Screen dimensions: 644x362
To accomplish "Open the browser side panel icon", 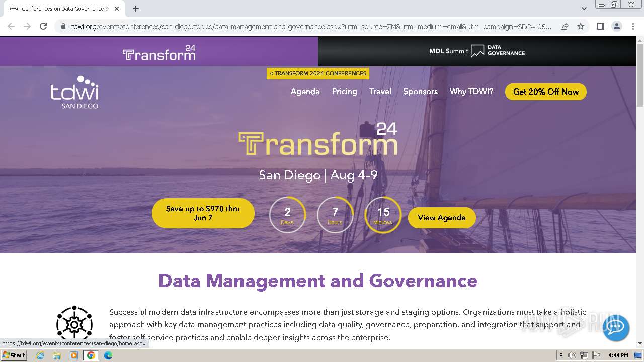I will point(600,26).
